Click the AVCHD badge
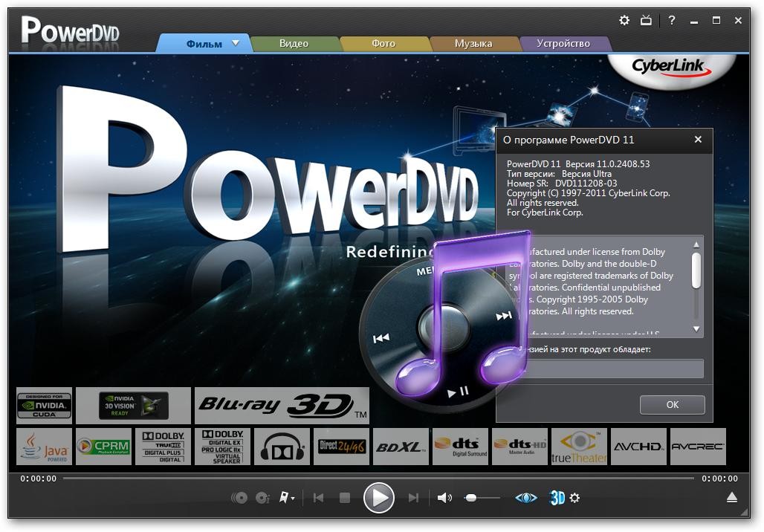Image resolution: width=764 pixels, height=532 pixels. pos(639,447)
